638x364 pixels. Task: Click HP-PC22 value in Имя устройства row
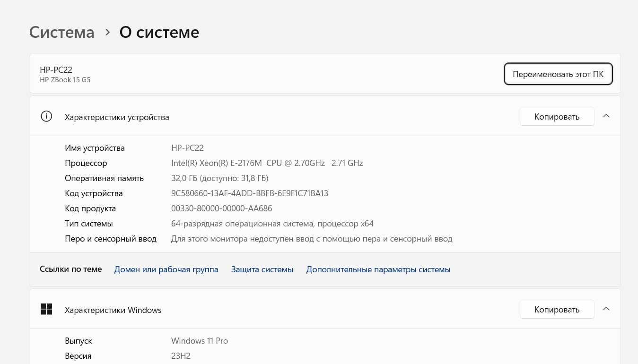coord(187,148)
